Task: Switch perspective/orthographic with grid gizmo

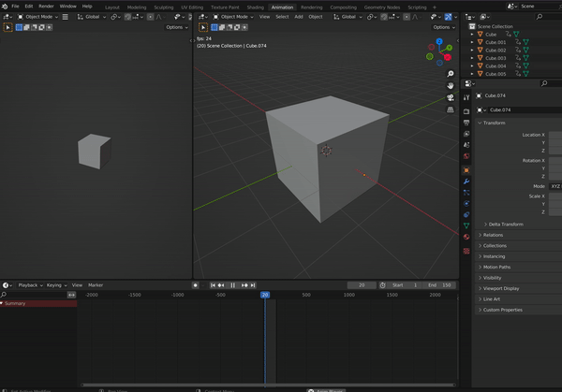Action: (x=451, y=110)
